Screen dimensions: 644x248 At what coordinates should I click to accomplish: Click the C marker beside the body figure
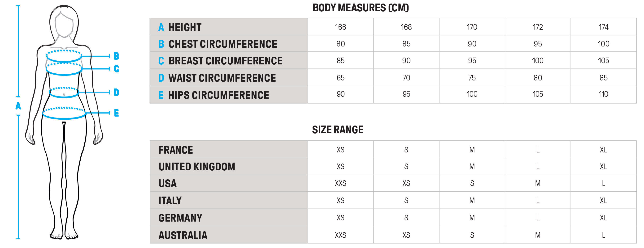116,69
